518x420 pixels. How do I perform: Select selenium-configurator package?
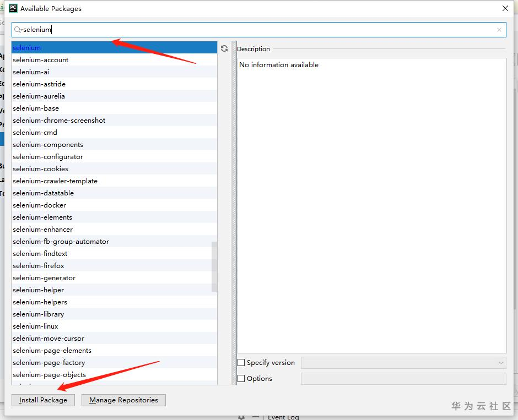(x=114, y=157)
